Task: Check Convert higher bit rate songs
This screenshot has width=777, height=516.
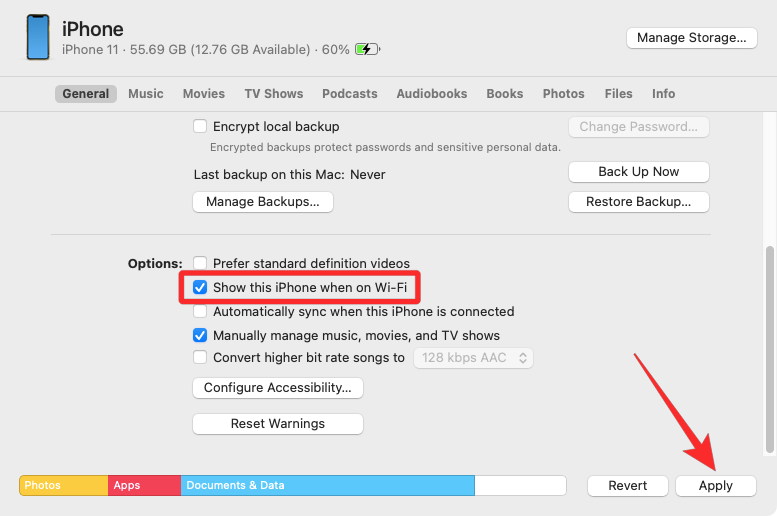Action: (x=200, y=358)
